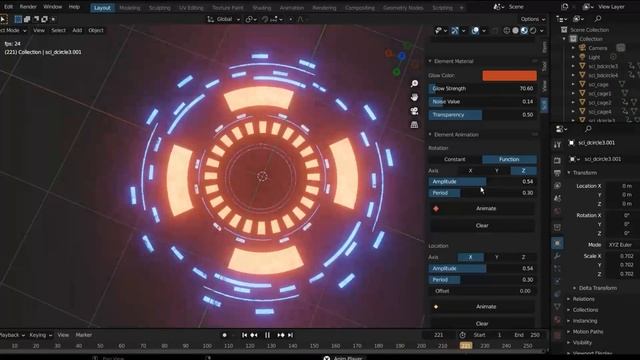Click the viewport zoom magnifier icon
640x360 pixels.
414,84
